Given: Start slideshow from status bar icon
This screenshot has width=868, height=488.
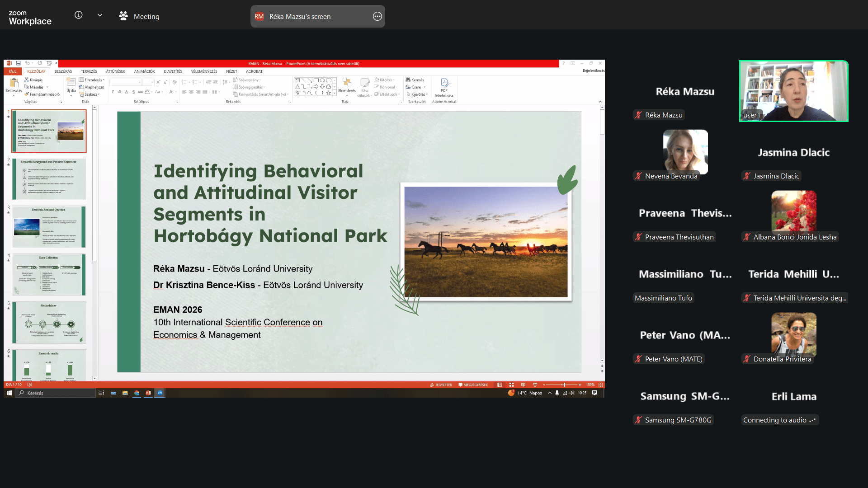Looking at the screenshot, I should [535, 385].
